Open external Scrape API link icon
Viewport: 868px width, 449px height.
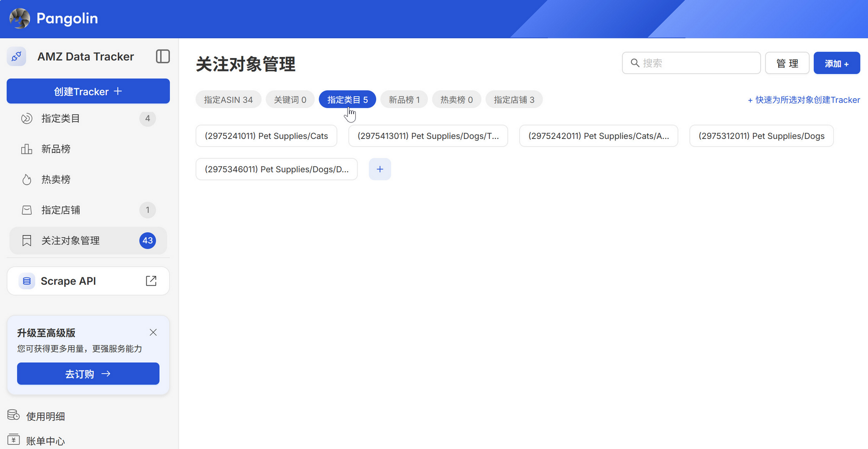(x=151, y=281)
